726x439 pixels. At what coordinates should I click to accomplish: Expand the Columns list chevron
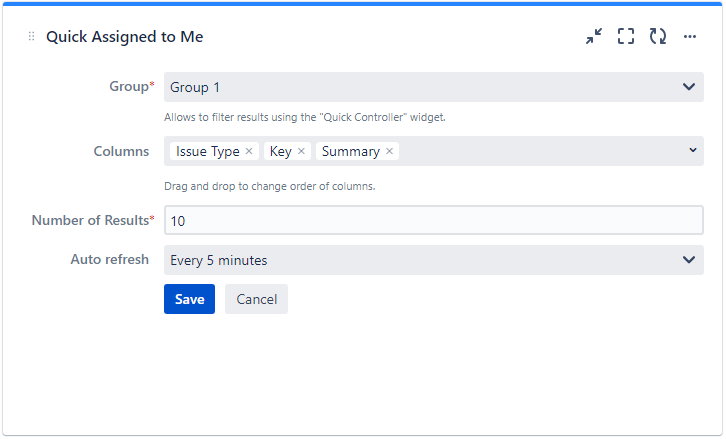pos(692,151)
